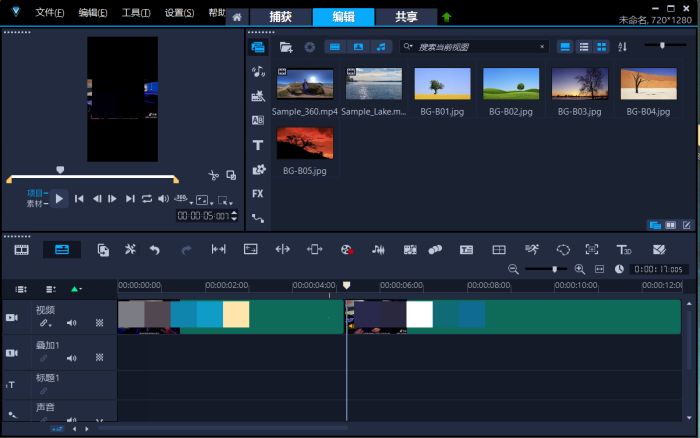The width and height of the screenshot is (700, 438).
Task: Jump to start of preview
Action: pos(79,199)
